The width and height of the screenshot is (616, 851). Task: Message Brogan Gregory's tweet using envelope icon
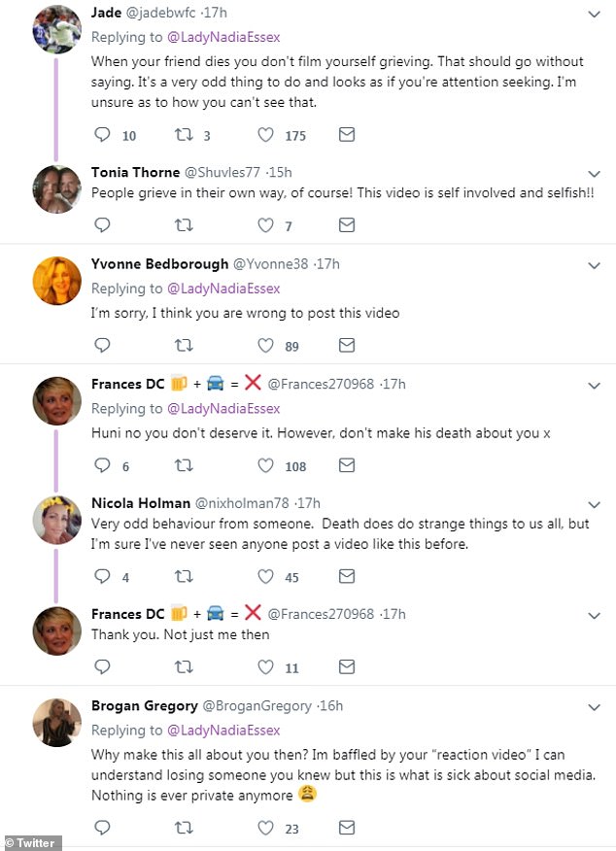click(x=346, y=828)
